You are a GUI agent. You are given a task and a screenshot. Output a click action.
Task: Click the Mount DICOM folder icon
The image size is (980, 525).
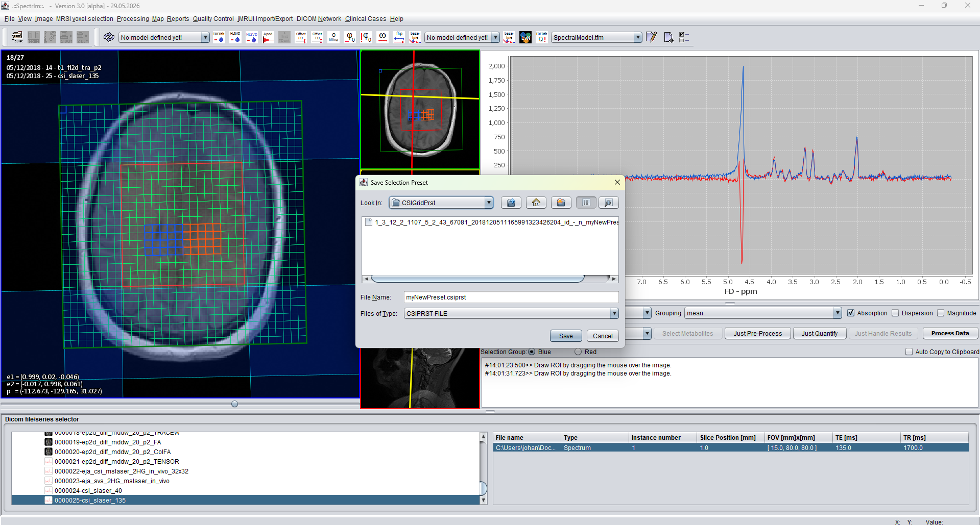coord(17,37)
